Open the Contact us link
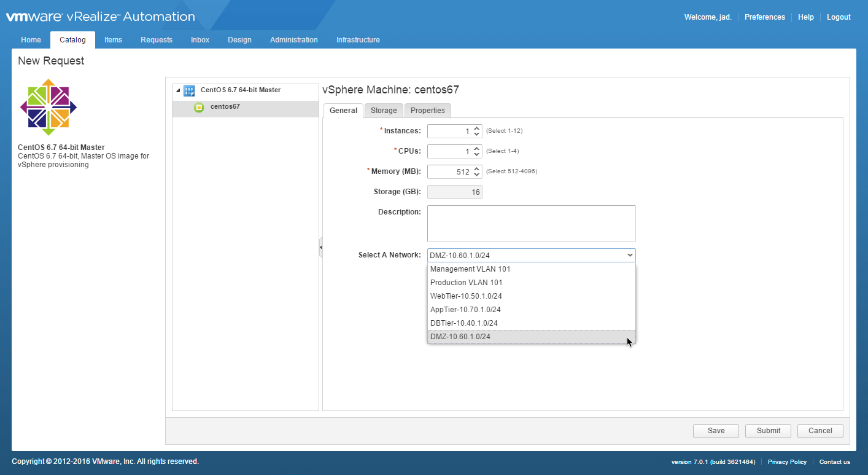 835,462
